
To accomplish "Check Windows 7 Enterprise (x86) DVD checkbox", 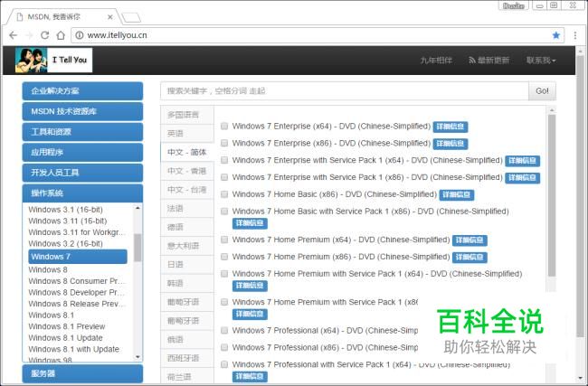I will point(224,143).
